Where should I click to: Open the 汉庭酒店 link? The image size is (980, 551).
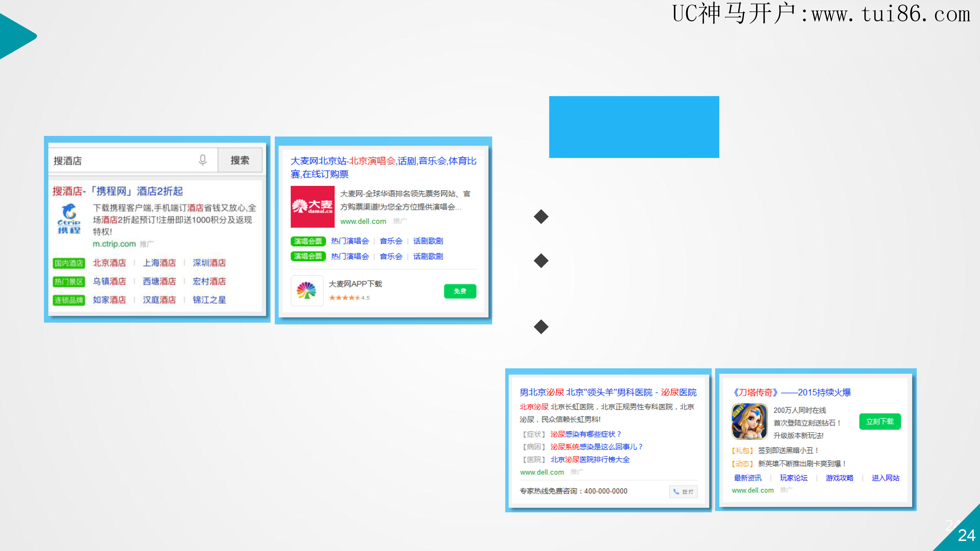[159, 300]
